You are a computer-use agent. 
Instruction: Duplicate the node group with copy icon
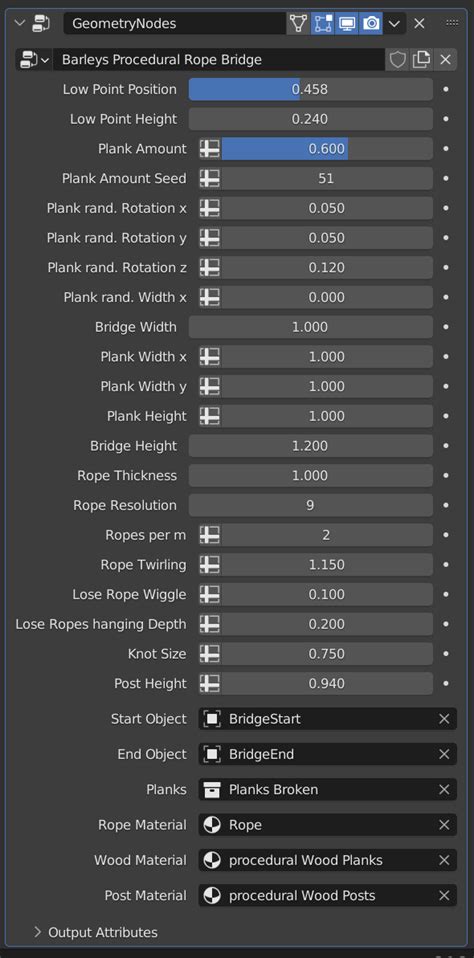[x=421, y=60]
